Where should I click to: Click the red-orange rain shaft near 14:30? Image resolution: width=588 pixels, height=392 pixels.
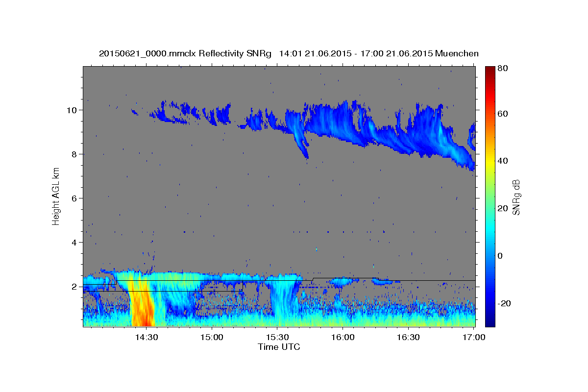tap(143, 301)
